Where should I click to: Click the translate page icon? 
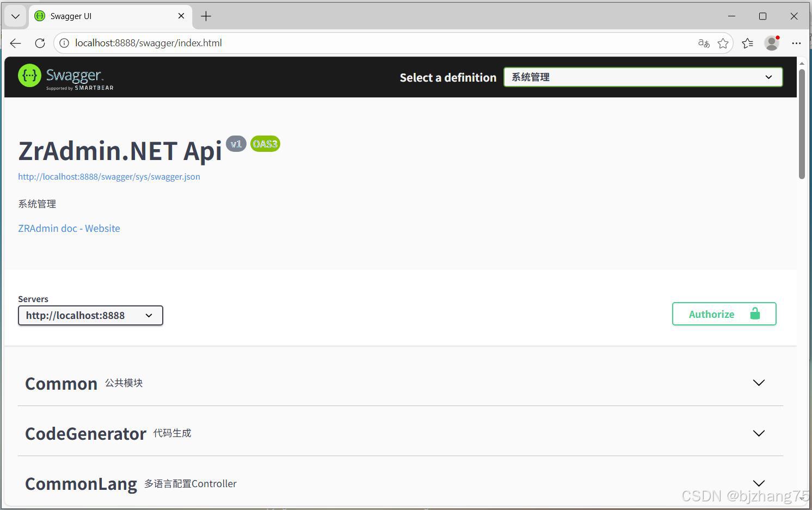[x=704, y=43]
